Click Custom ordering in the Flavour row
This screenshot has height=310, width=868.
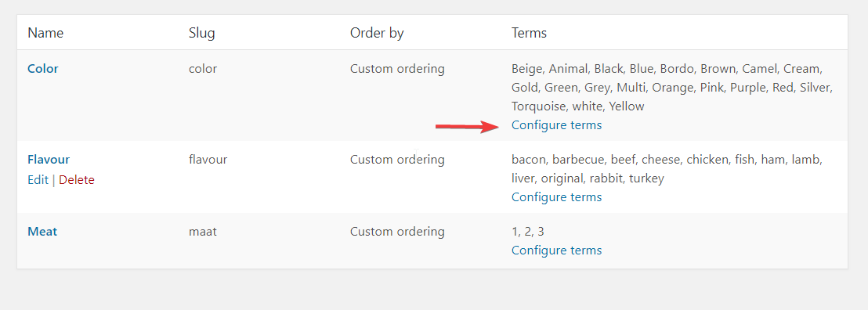point(397,160)
